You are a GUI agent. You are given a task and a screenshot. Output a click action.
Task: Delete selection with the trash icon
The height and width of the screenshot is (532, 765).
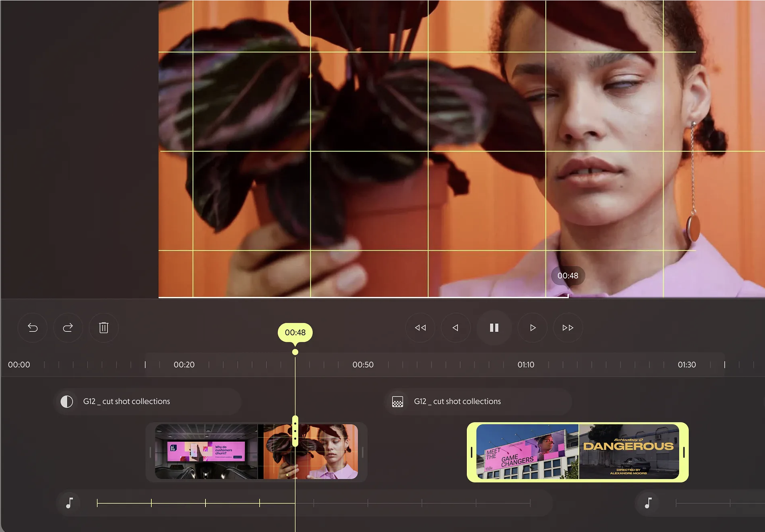104,328
